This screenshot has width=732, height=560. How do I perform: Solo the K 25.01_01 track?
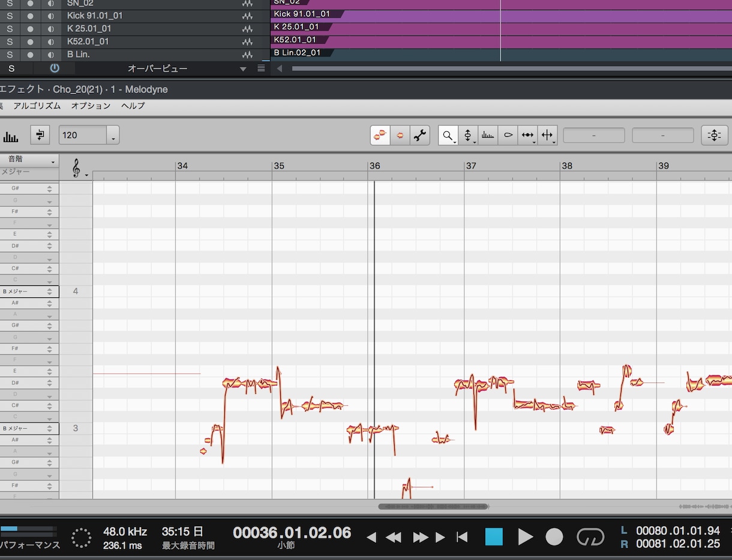click(x=10, y=29)
